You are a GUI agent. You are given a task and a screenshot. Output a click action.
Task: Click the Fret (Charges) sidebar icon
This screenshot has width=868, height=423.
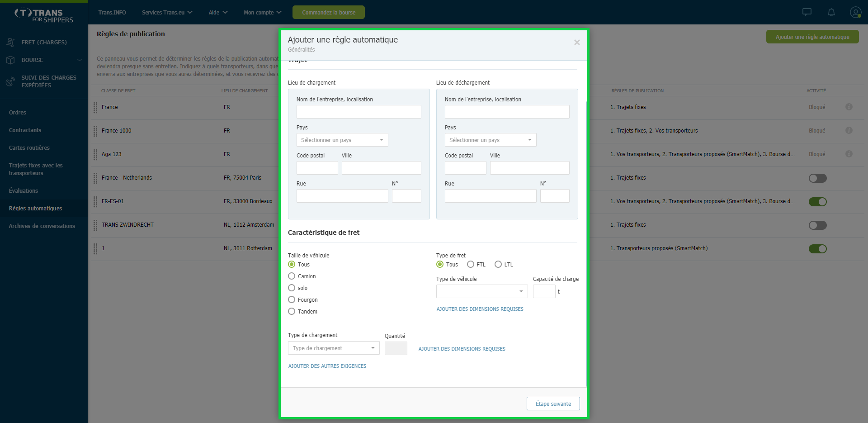pyautogui.click(x=10, y=42)
